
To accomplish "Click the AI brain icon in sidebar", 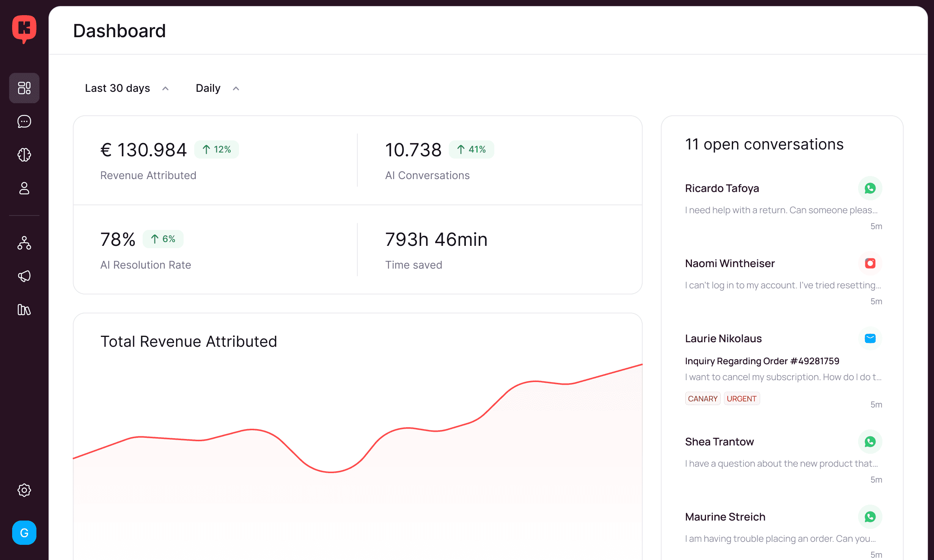I will (24, 155).
